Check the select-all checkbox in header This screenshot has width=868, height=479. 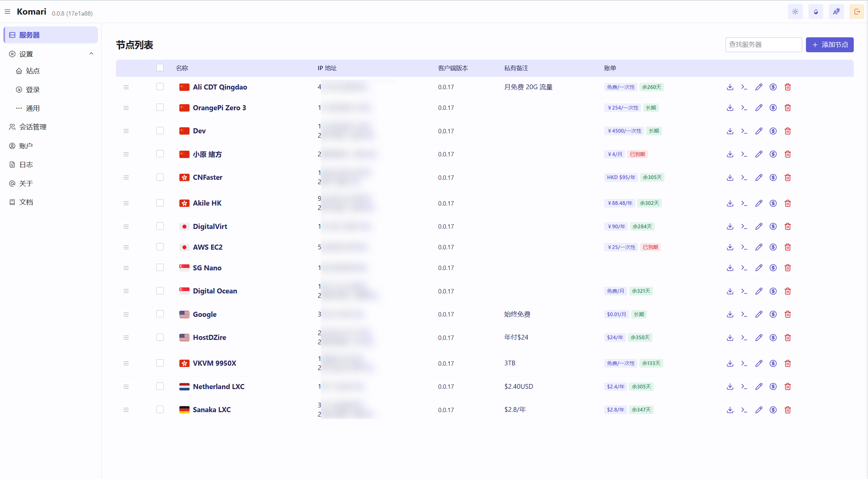point(160,68)
